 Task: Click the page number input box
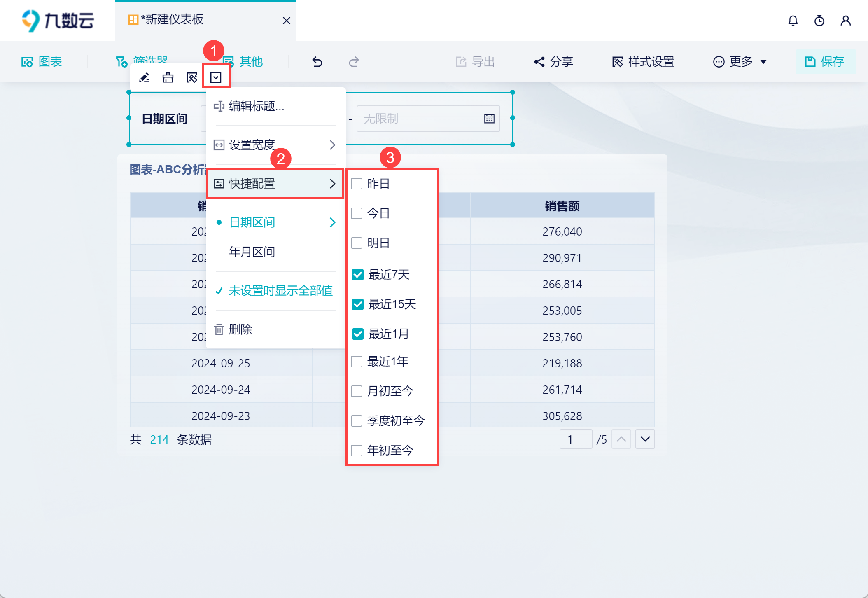point(575,439)
